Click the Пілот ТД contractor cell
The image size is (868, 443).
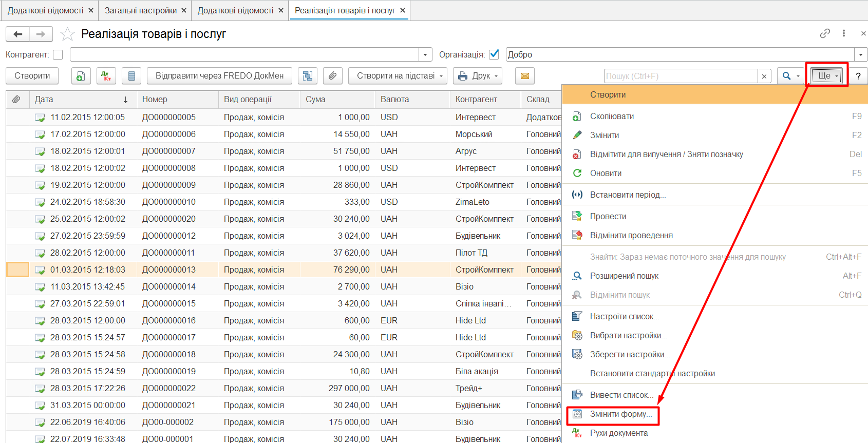pos(485,253)
